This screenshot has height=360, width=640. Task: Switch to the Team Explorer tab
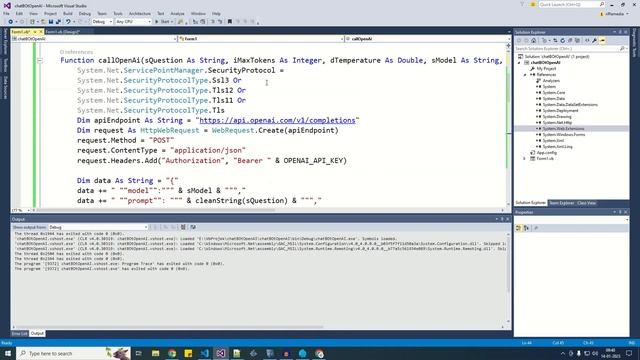pos(562,203)
